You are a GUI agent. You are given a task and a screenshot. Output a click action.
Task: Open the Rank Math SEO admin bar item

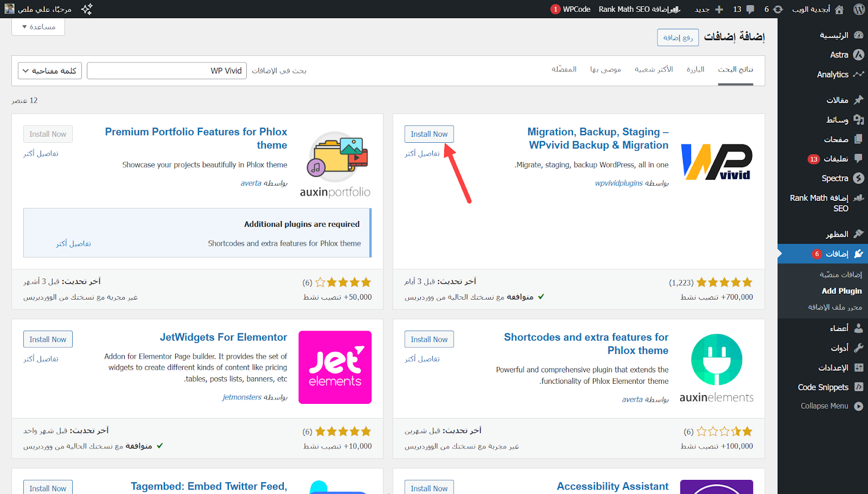[x=639, y=9]
